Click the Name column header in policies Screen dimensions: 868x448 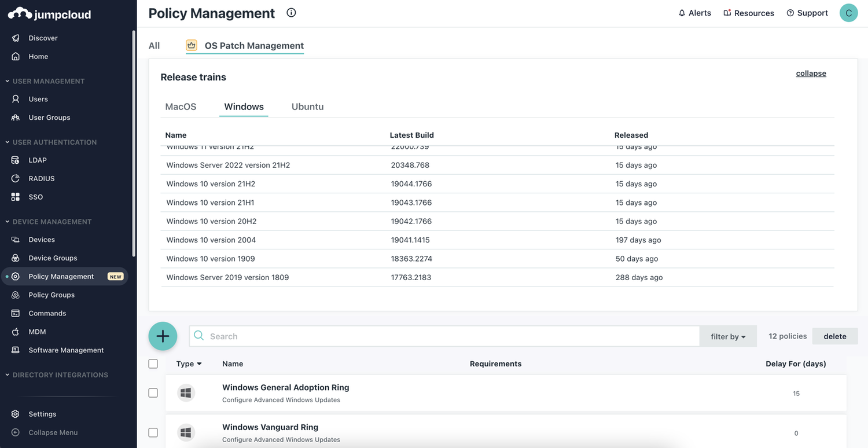[233, 363]
